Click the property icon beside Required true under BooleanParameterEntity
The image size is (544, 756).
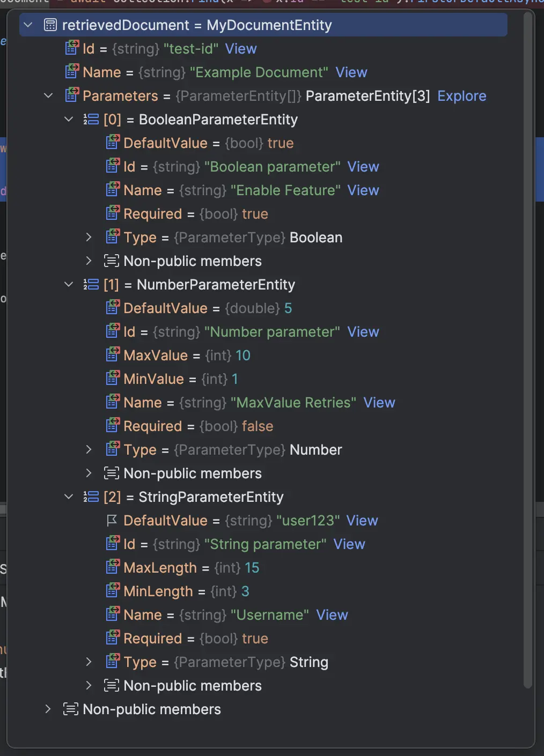(x=113, y=213)
